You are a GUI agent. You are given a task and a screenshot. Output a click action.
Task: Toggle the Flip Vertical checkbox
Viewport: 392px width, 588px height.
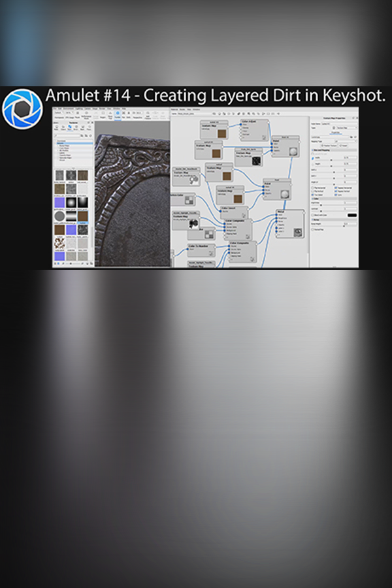312,191
